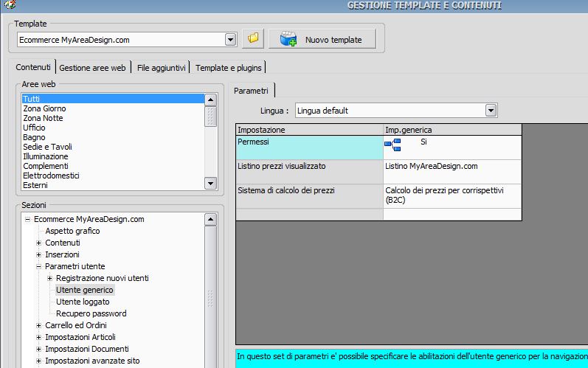The height and width of the screenshot is (368, 588).
Task: Click Aree web scroll down arrow
Action: (210, 183)
